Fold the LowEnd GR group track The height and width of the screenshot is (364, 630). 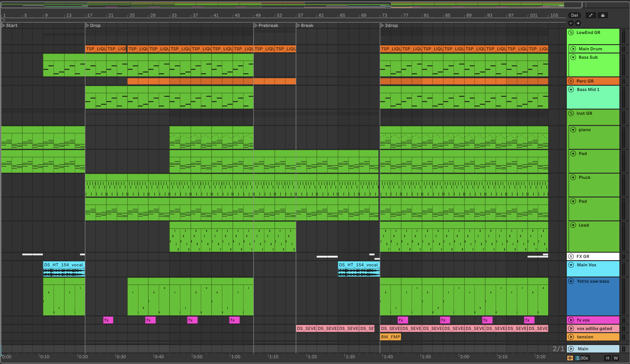pyautogui.click(x=571, y=32)
